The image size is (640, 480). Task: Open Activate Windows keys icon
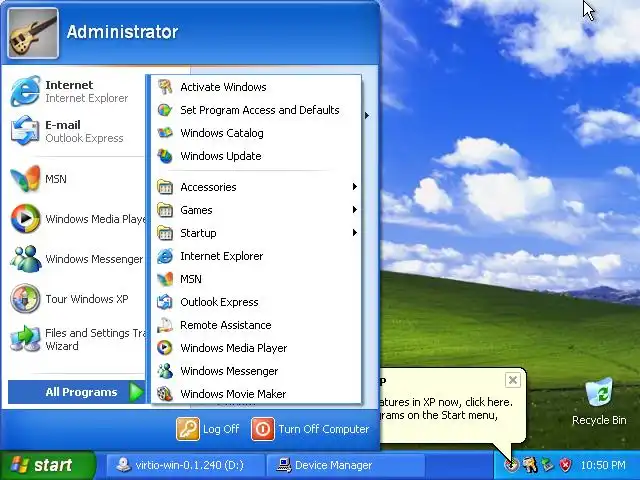coord(165,87)
